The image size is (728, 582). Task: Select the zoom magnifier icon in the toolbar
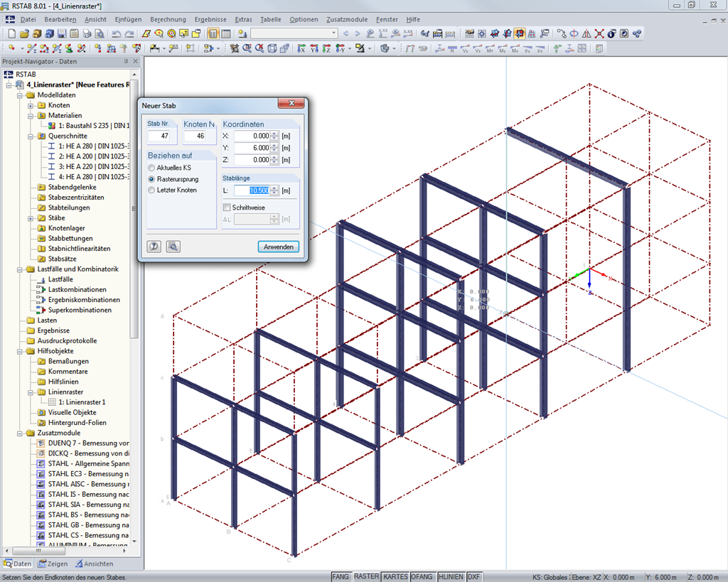(x=247, y=48)
